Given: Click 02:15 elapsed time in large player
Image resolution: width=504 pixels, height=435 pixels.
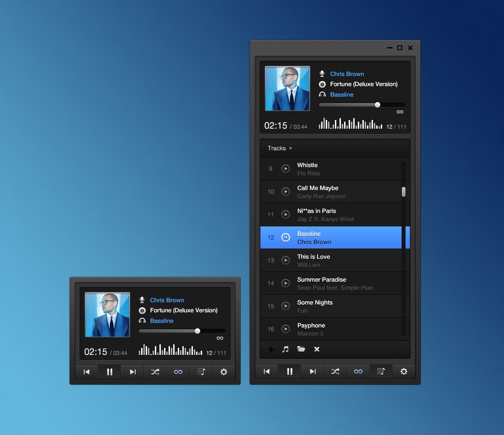Looking at the screenshot, I should [x=275, y=125].
